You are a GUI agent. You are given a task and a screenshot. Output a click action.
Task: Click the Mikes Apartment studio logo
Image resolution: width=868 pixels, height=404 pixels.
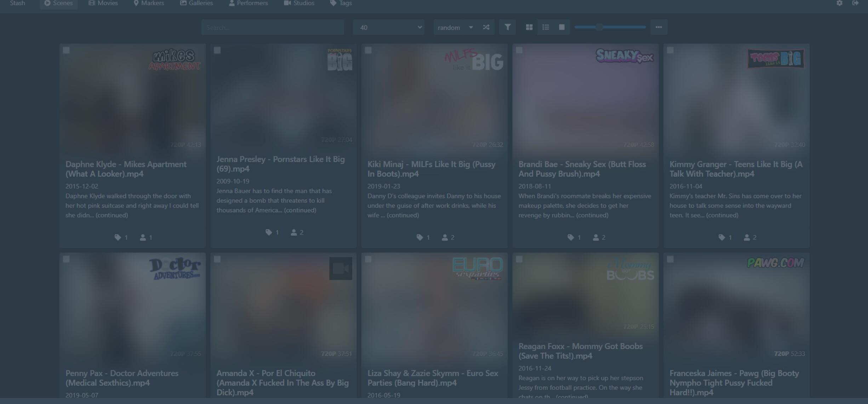coord(175,59)
